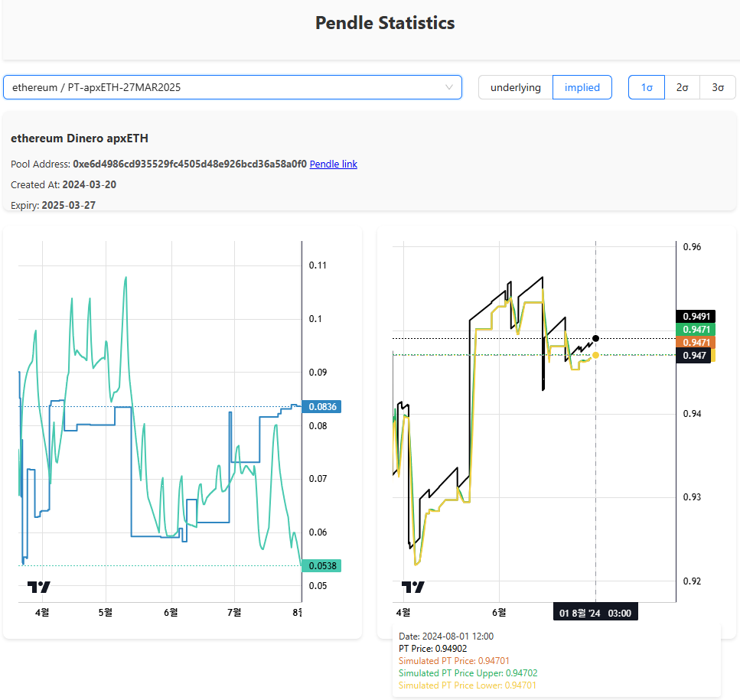Click TradingView logo on left chart

click(39, 587)
